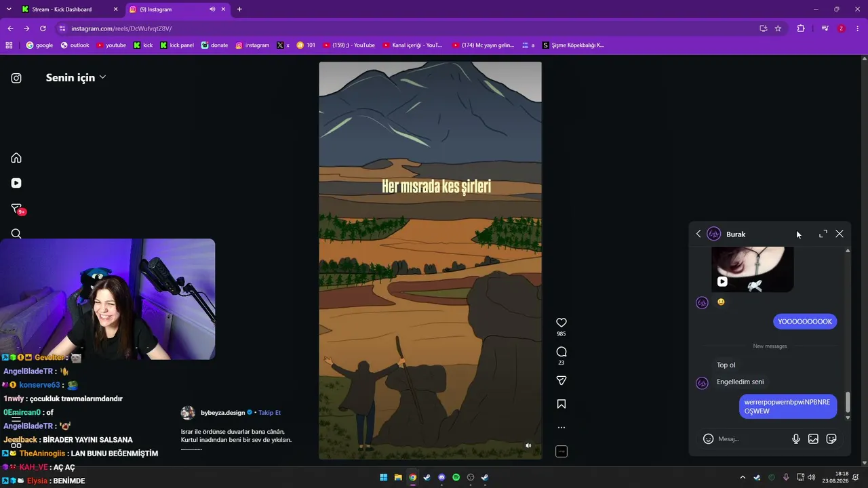The image size is (868, 488).
Task: Open Discord from the taskbar
Action: 441,477
